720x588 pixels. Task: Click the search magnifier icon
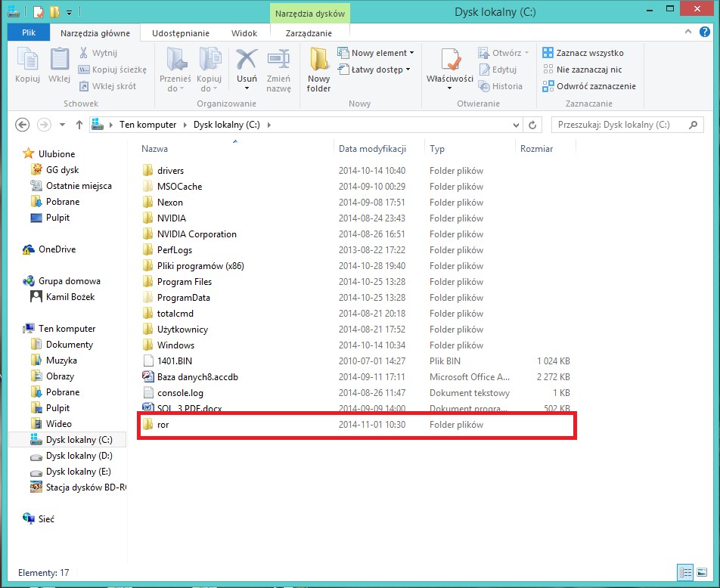(x=694, y=125)
